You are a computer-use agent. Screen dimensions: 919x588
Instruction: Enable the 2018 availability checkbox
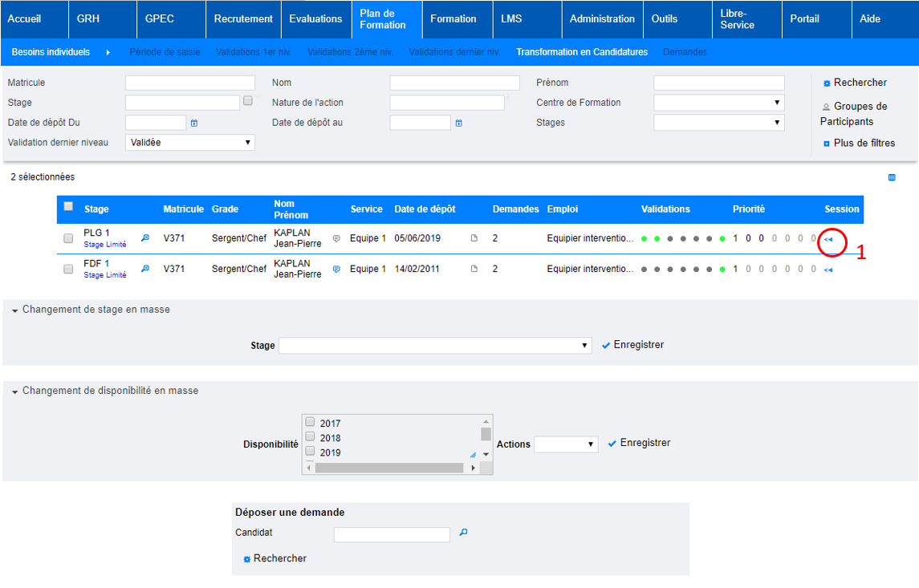click(310, 437)
